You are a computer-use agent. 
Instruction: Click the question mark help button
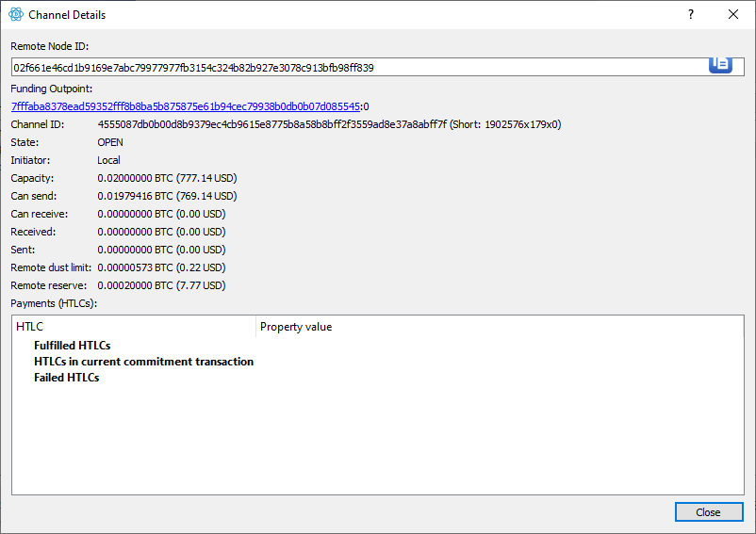(691, 14)
